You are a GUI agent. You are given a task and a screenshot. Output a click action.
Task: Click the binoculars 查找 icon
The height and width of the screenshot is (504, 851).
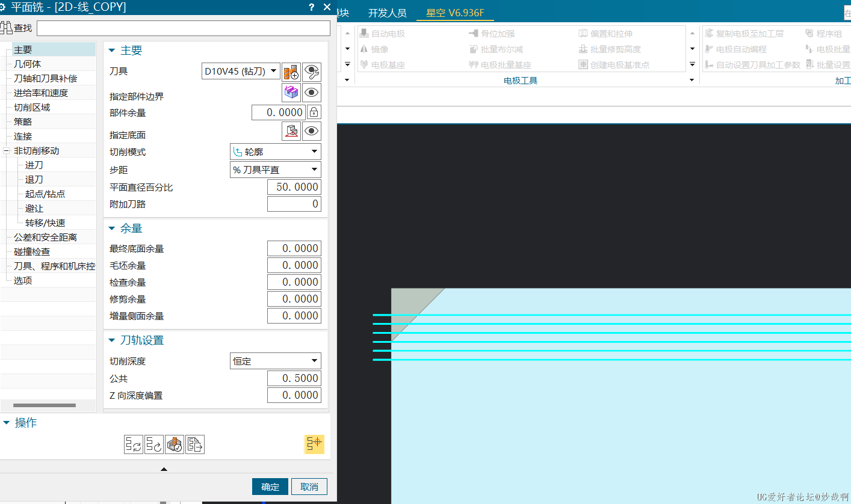click(7, 28)
